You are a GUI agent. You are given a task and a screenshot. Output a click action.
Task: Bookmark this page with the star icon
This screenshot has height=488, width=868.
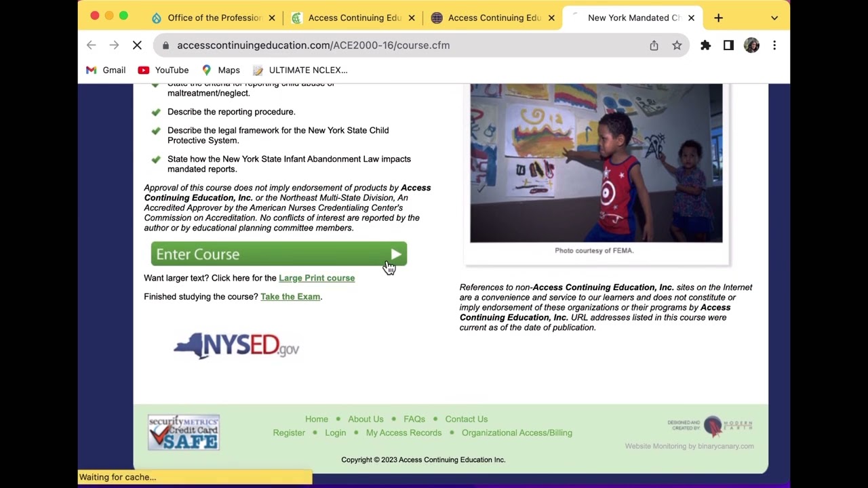(677, 45)
